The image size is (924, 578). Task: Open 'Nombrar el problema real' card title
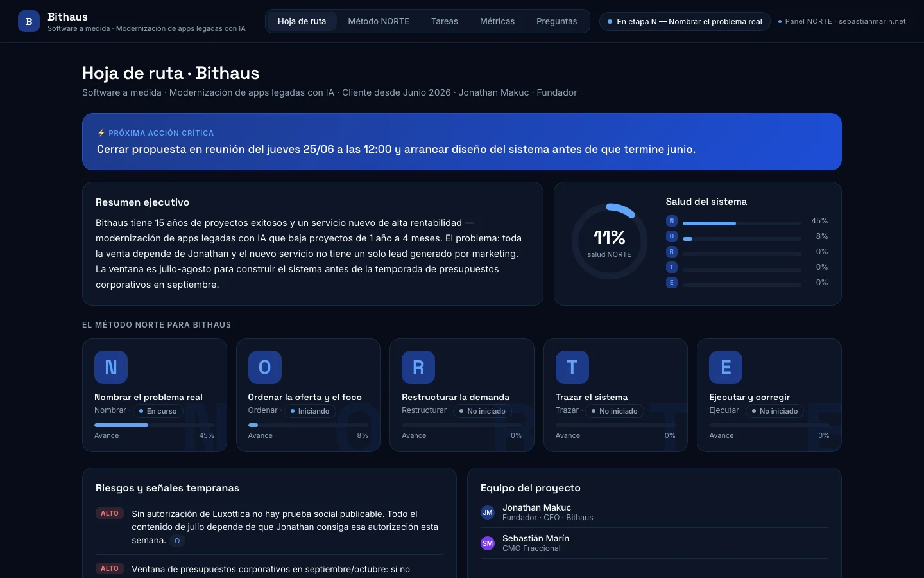click(148, 397)
